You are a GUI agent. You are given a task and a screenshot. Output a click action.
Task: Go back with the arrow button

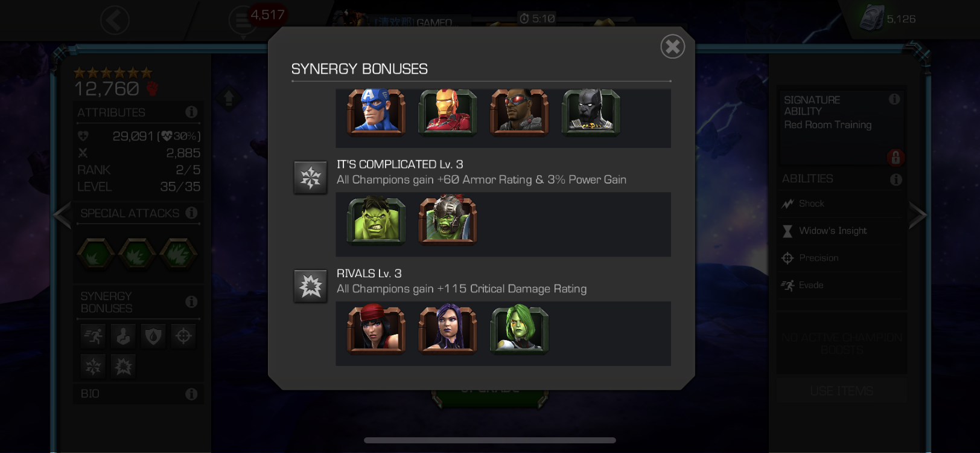click(x=115, y=21)
